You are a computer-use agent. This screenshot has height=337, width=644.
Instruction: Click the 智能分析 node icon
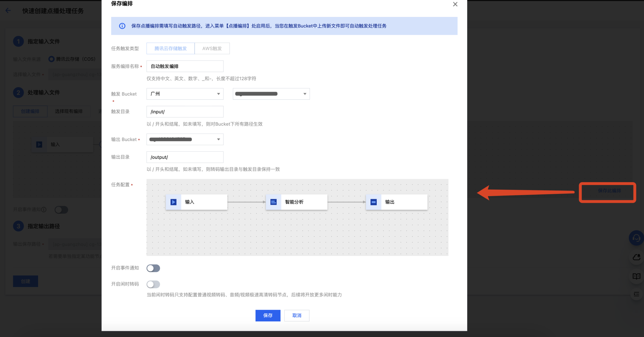point(274,202)
